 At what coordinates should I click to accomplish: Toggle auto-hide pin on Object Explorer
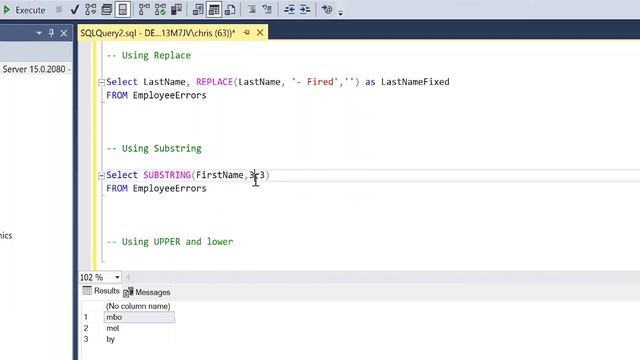[51, 33]
